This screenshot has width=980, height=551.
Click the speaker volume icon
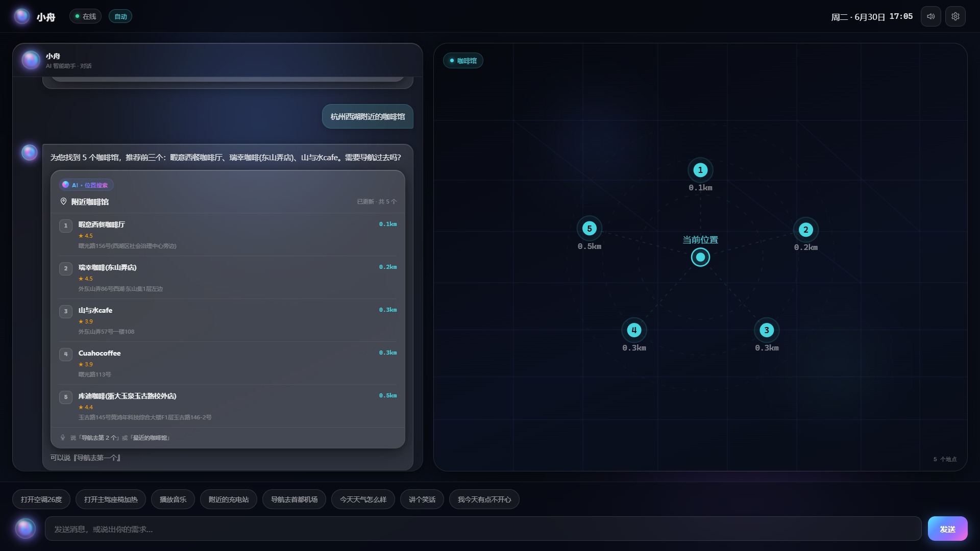point(930,16)
